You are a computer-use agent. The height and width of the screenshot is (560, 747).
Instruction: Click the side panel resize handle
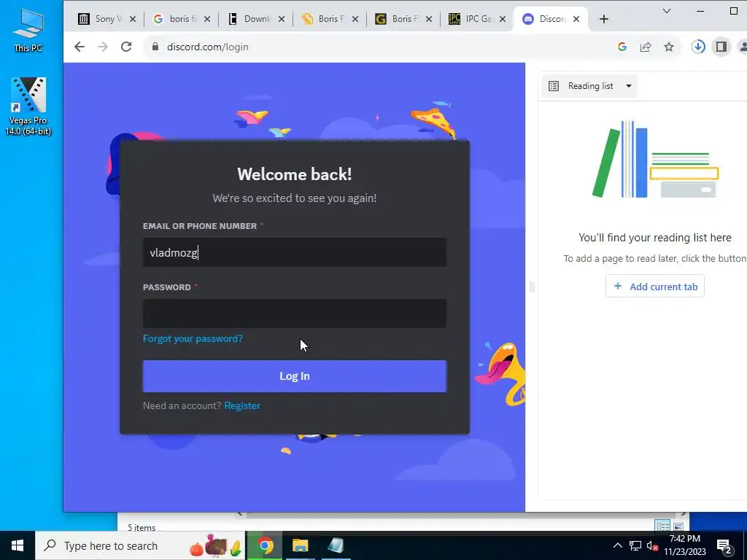coord(532,287)
